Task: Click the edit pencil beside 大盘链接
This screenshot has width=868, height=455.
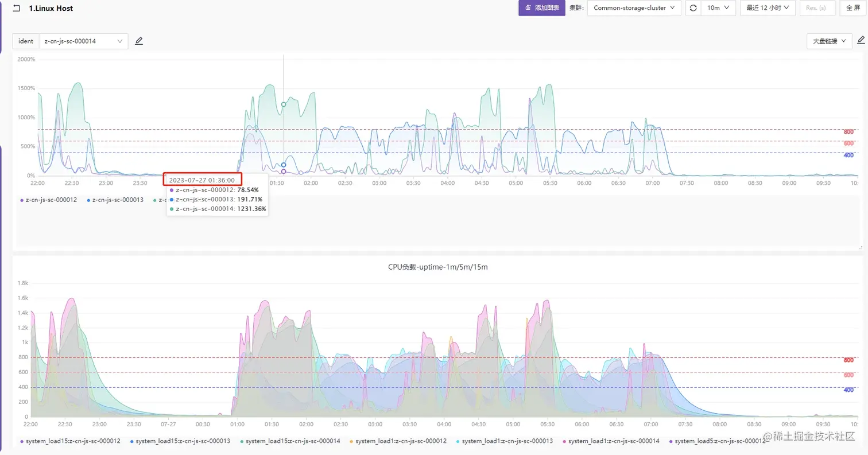Action: (861, 40)
